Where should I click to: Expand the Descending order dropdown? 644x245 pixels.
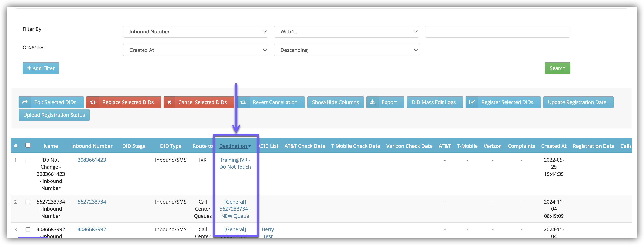point(346,50)
